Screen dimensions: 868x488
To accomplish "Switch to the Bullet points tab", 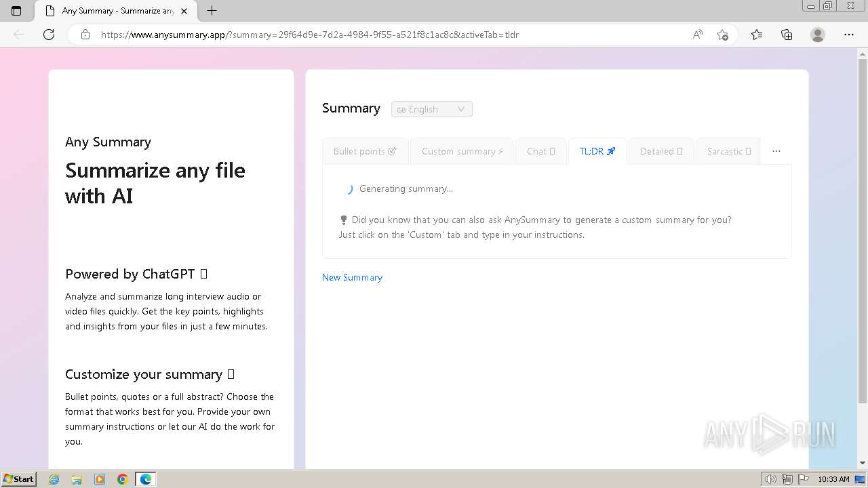I will 366,151.
